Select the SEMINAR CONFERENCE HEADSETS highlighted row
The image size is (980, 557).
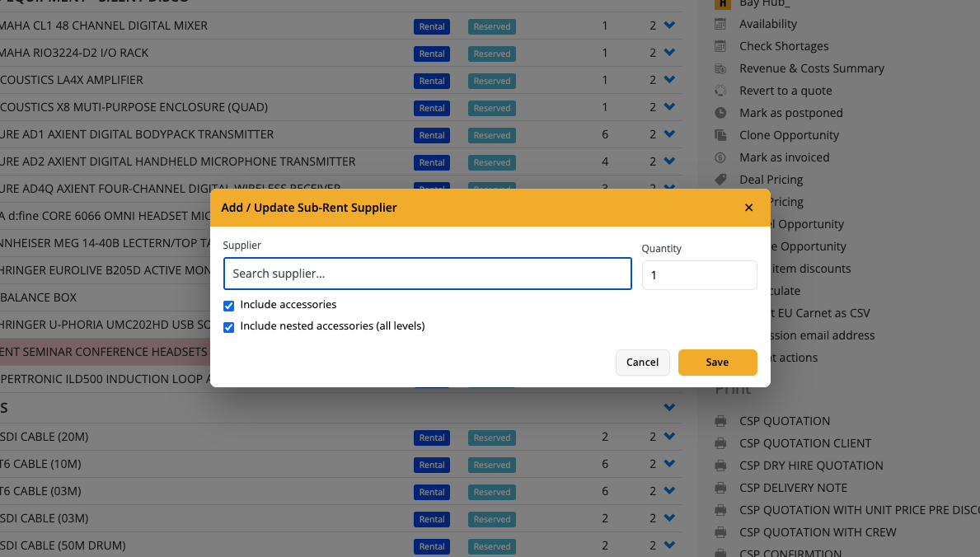(105, 352)
